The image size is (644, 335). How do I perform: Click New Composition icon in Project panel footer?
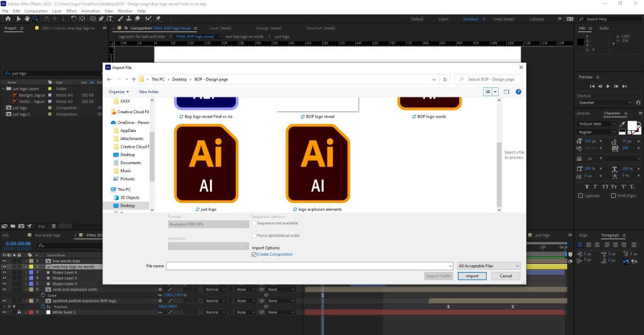(21, 226)
